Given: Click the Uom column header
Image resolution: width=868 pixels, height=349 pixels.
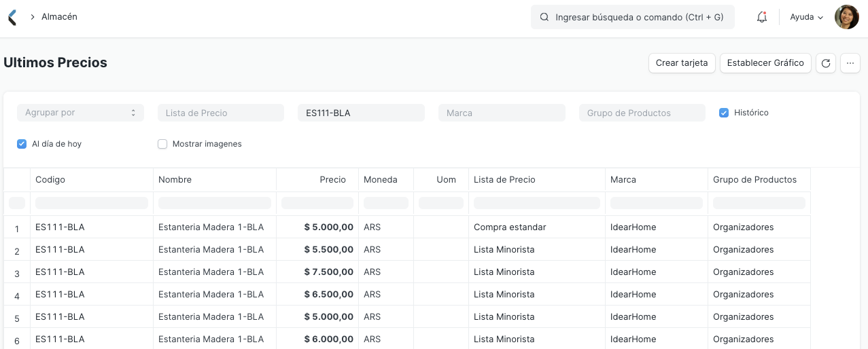Looking at the screenshot, I should click(441, 180).
